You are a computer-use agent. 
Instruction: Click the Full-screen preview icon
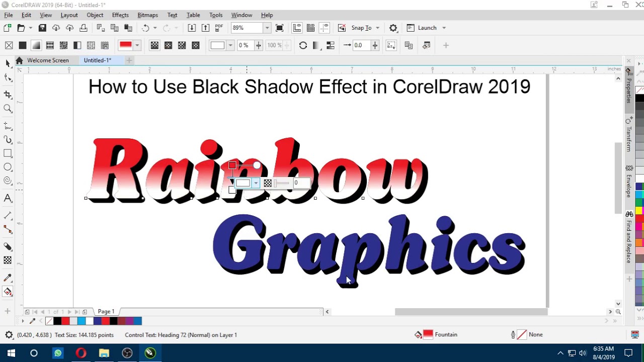[280, 28]
